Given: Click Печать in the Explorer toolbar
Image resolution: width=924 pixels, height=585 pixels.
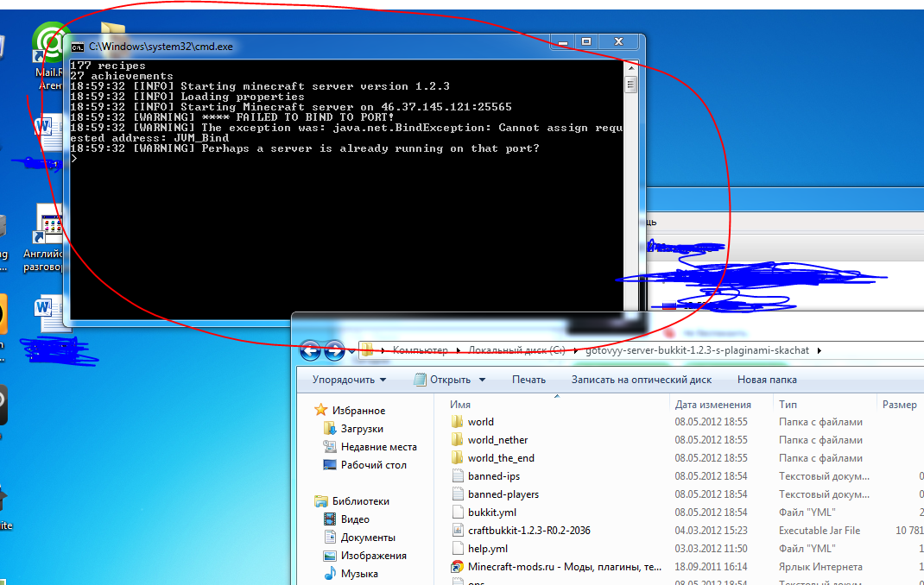Looking at the screenshot, I should tap(528, 380).
